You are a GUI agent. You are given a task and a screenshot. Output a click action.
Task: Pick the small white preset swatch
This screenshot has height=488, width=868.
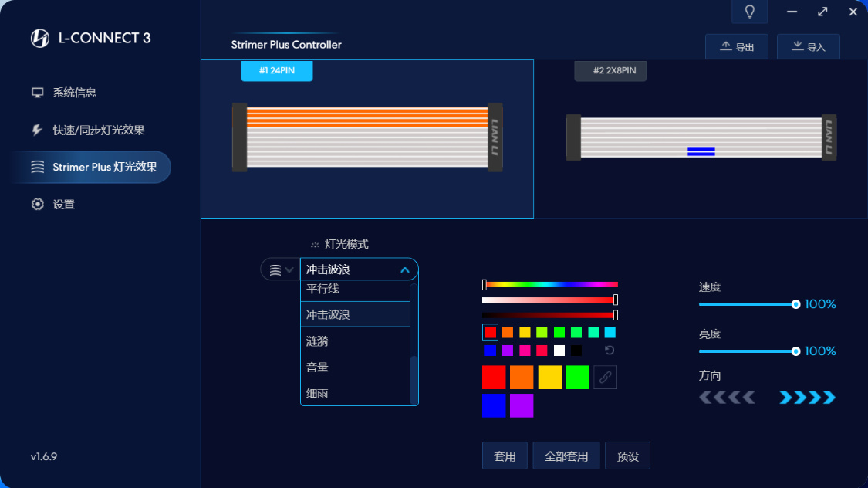[x=559, y=351]
